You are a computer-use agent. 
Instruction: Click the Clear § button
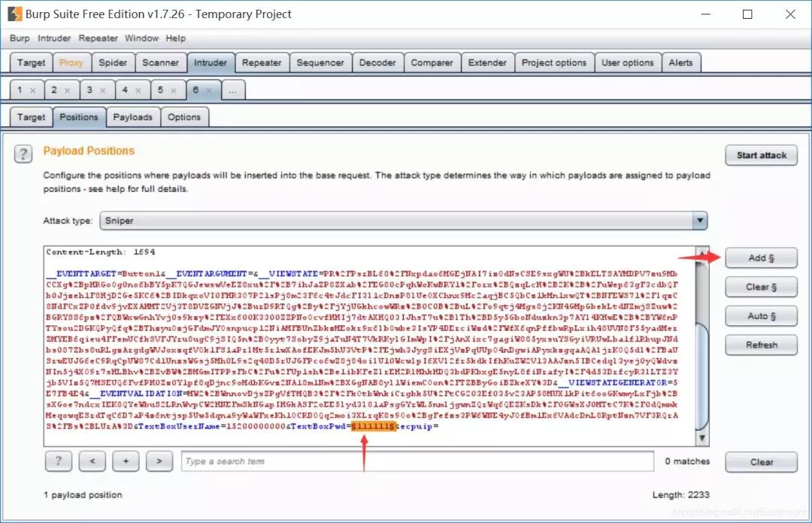tap(761, 287)
